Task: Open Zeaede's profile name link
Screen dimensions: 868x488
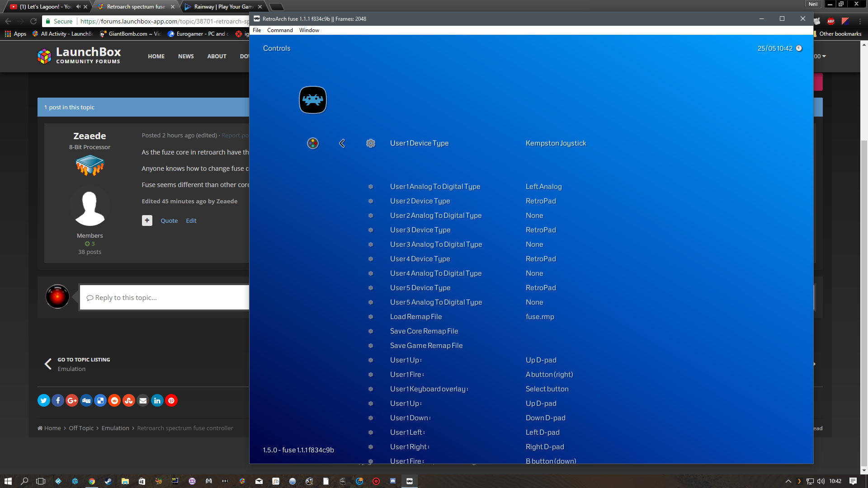Action: click(90, 136)
